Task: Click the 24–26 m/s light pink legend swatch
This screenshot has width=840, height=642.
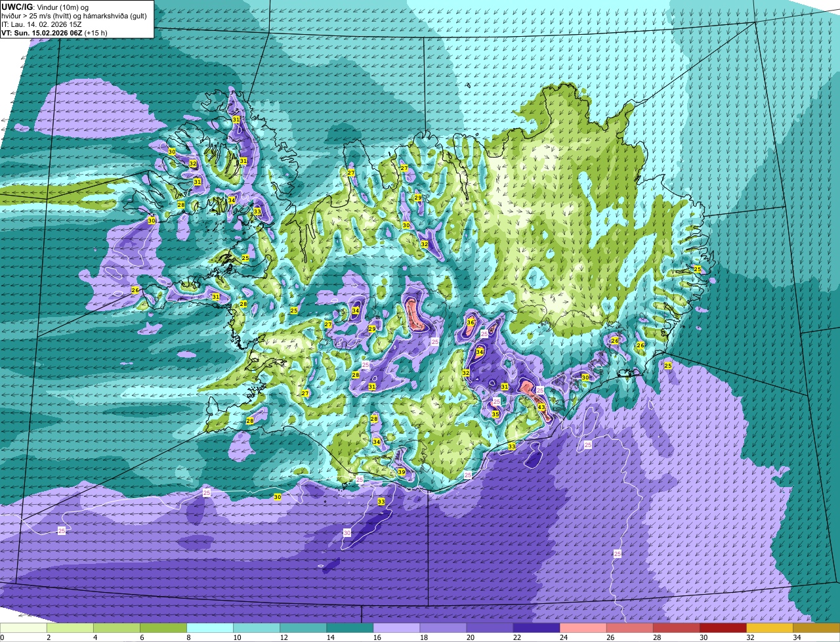Action: (583, 628)
